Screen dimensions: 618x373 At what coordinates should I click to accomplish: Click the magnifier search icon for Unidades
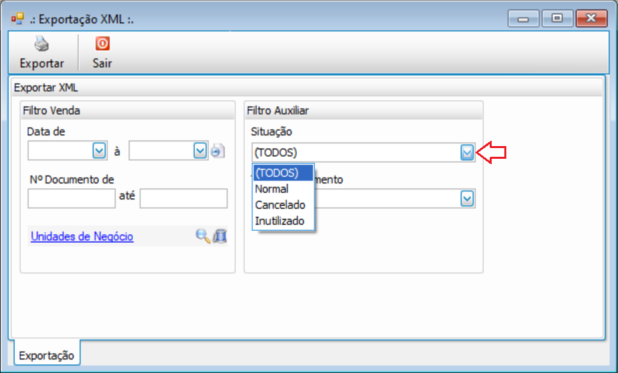coord(203,236)
